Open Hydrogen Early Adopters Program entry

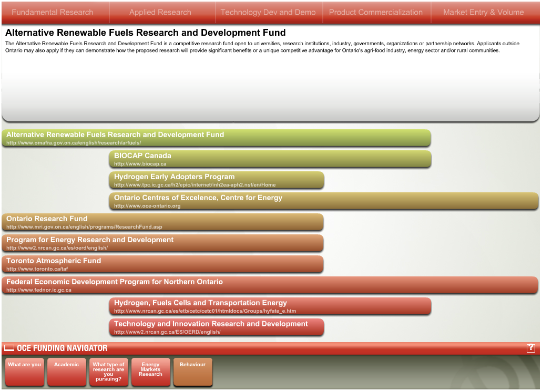217,180
